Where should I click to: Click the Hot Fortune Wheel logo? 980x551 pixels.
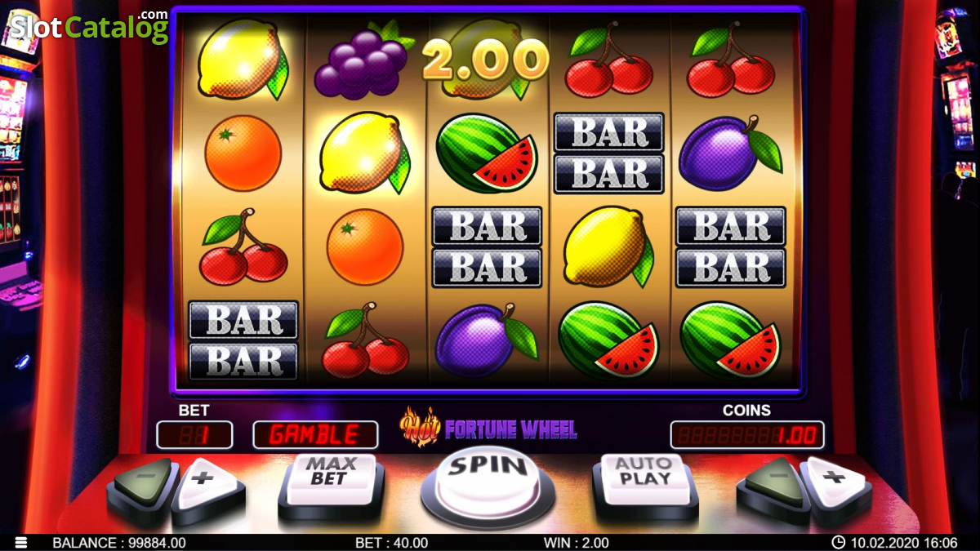tap(488, 429)
